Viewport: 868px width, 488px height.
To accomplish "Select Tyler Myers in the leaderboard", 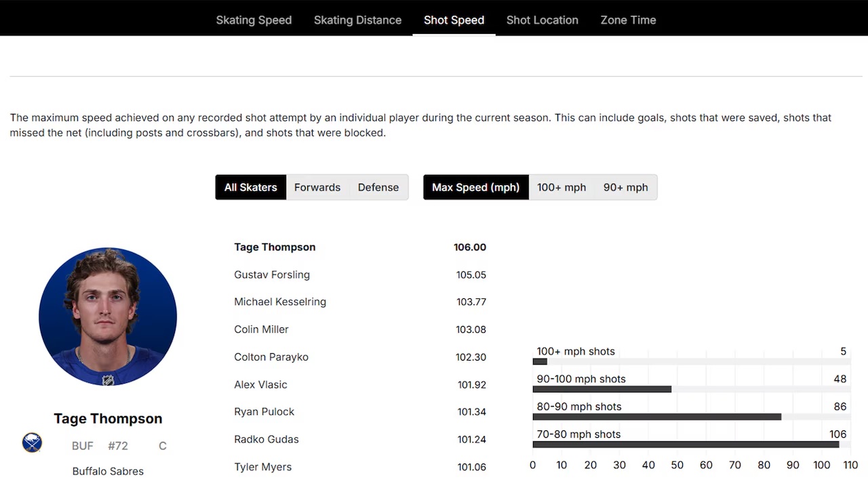I will pyautogui.click(x=263, y=467).
